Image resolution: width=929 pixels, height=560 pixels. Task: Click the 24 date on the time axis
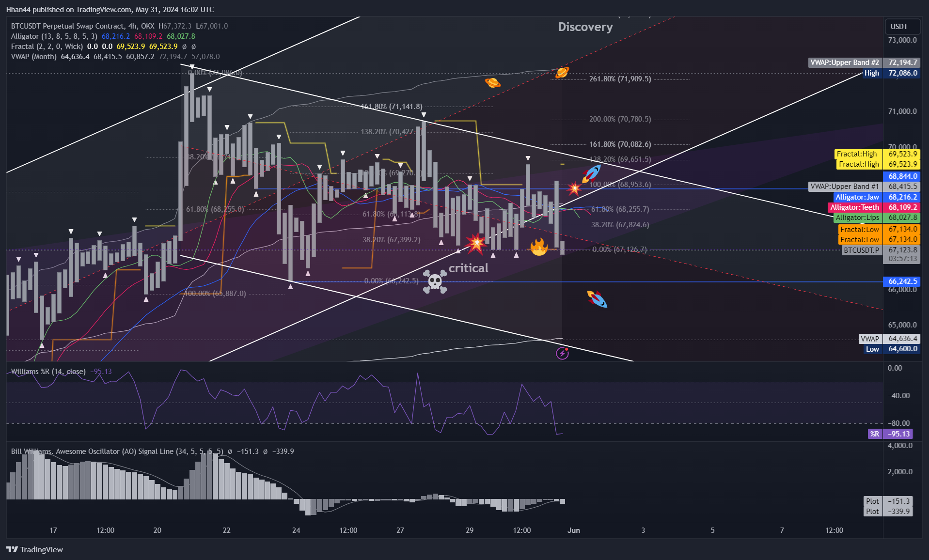[296, 530]
